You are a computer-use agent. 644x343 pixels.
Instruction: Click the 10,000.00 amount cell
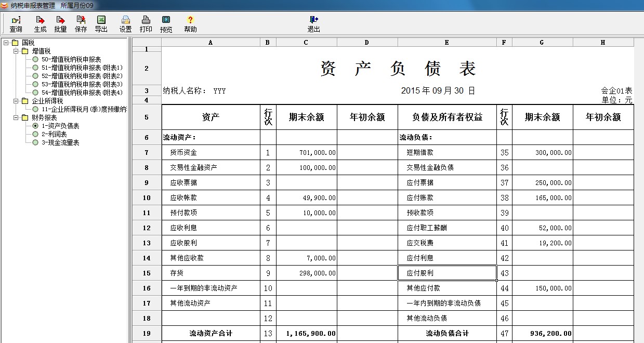coord(306,213)
